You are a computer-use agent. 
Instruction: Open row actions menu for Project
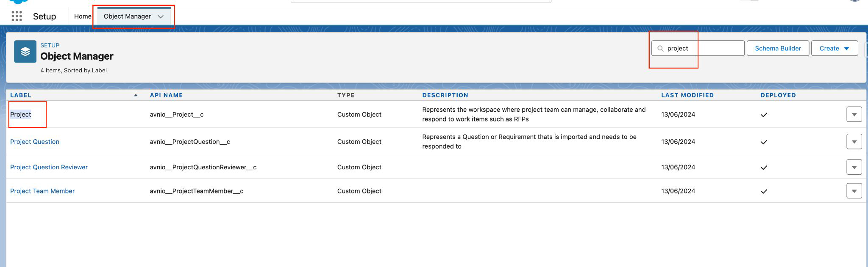(854, 115)
